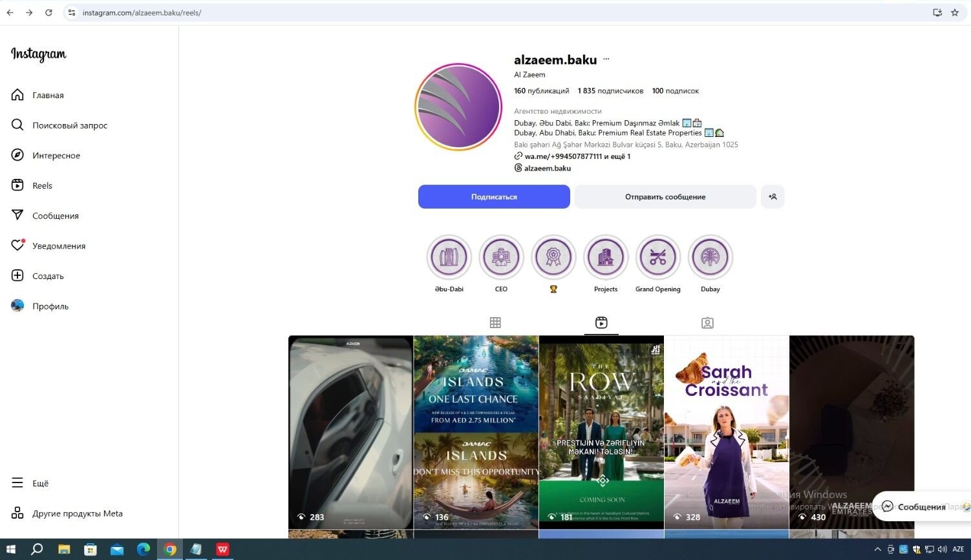Click the Create plus icon
The image size is (971, 560).
pyautogui.click(x=18, y=276)
